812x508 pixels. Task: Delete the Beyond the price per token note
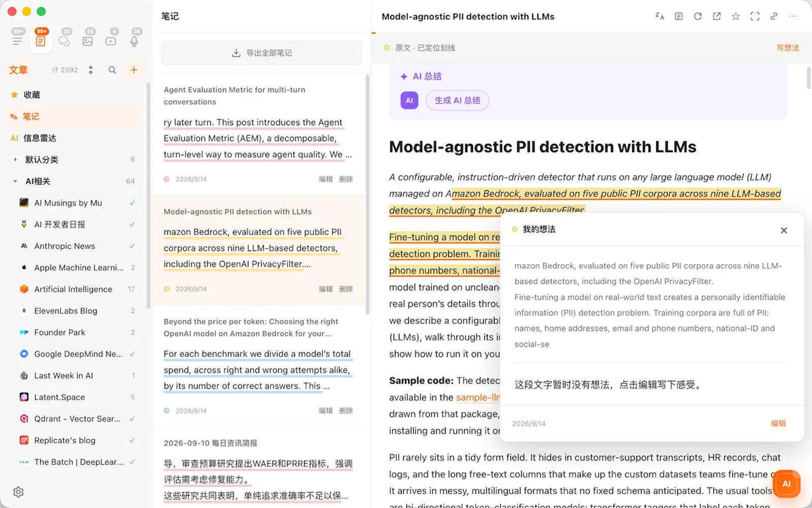(x=346, y=411)
